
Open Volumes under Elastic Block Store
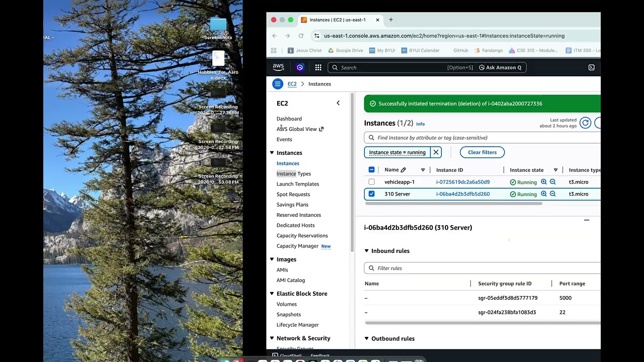[x=286, y=304]
